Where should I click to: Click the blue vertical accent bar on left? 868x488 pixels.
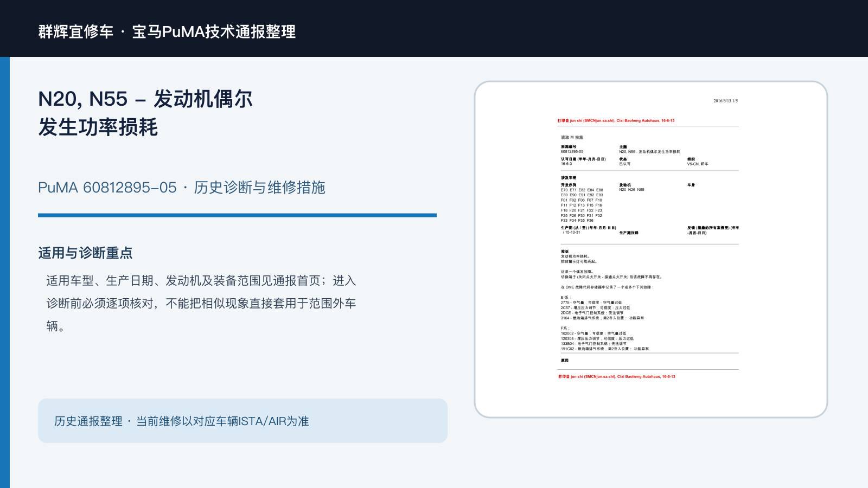(x=5, y=272)
